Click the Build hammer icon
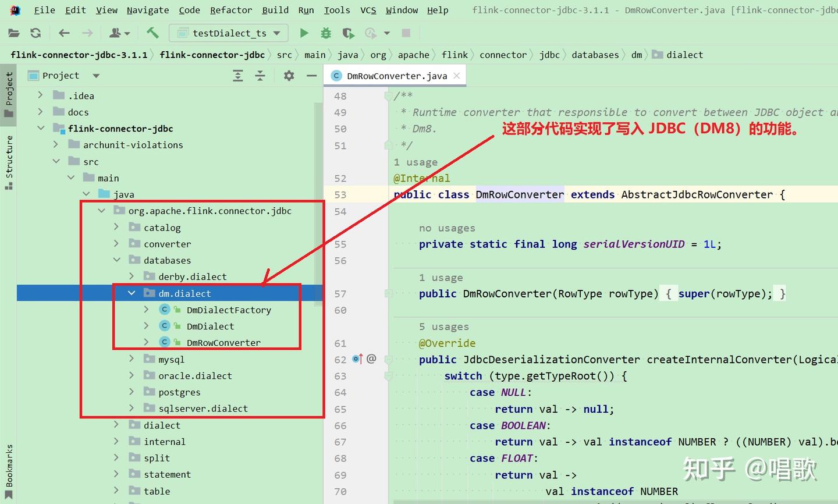 (152, 33)
